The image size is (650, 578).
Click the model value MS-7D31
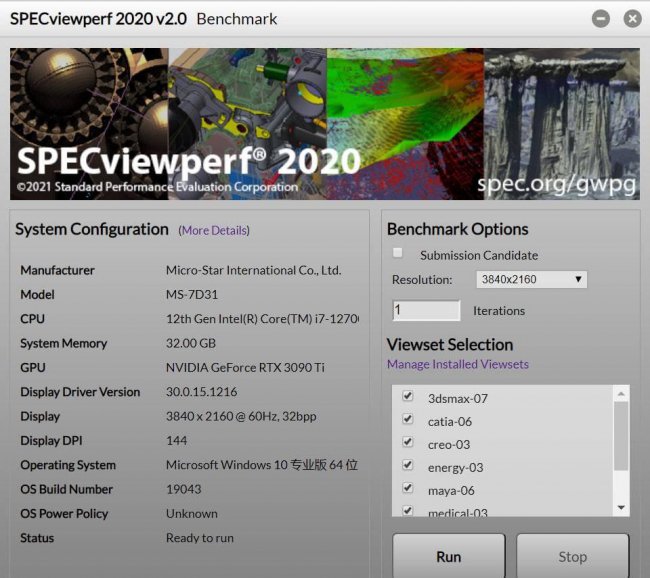click(192, 294)
